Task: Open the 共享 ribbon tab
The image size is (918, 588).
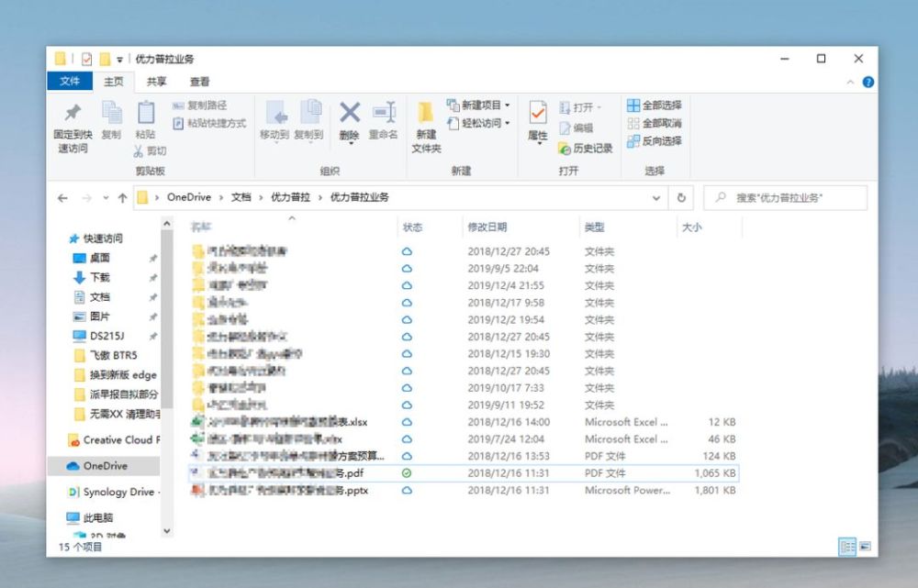Action: click(156, 82)
